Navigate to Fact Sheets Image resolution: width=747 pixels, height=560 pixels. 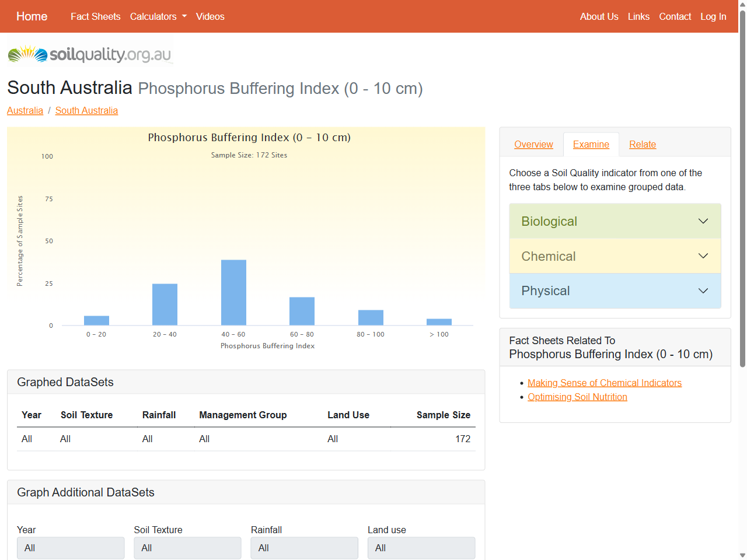tap(95, 16)
